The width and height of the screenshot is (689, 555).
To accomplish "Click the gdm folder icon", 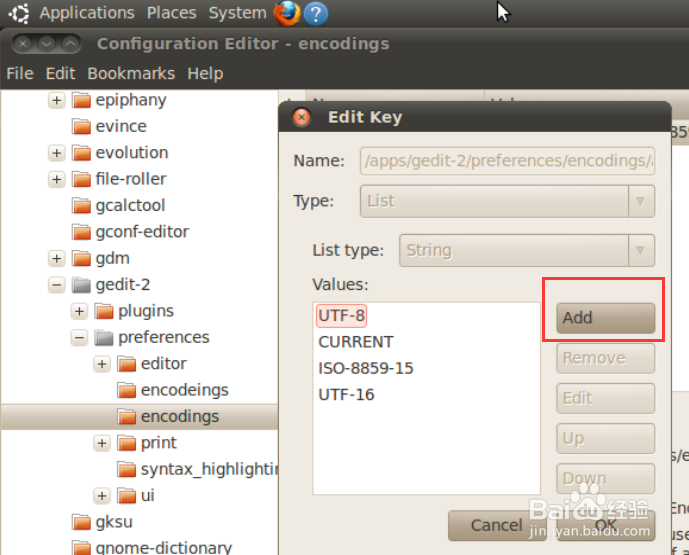I will (x=81, y=258).
